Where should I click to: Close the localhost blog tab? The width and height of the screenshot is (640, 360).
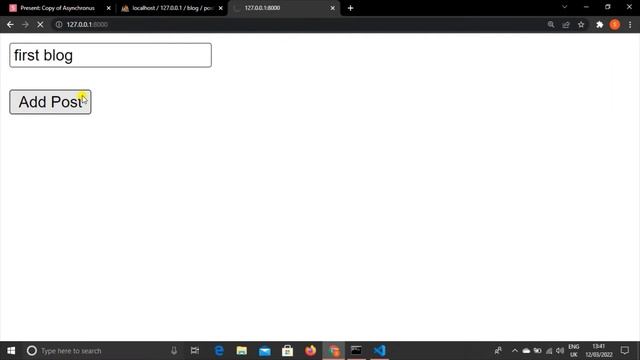220,8
